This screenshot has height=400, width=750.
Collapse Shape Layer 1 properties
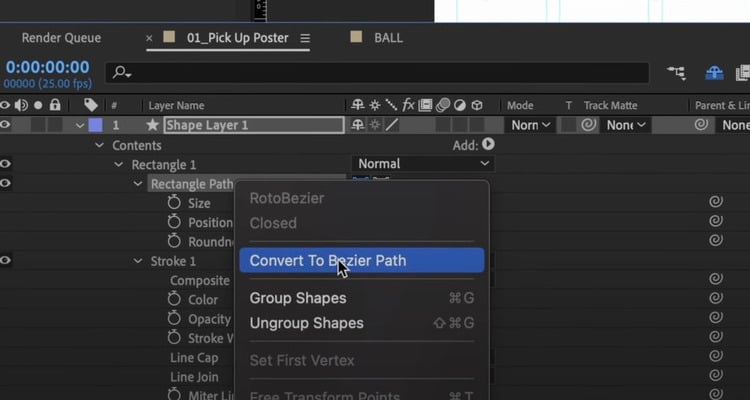[80, 125]
